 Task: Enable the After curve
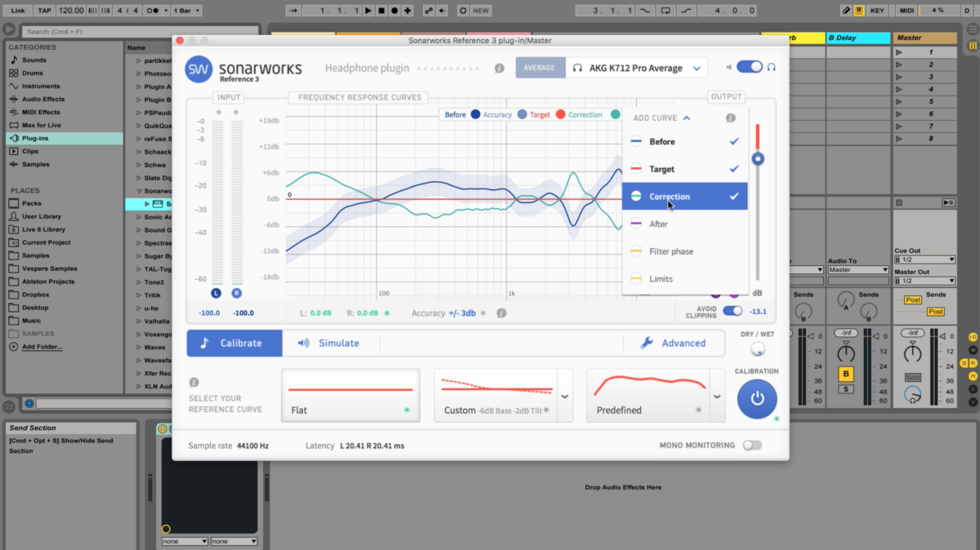[684, 224]
